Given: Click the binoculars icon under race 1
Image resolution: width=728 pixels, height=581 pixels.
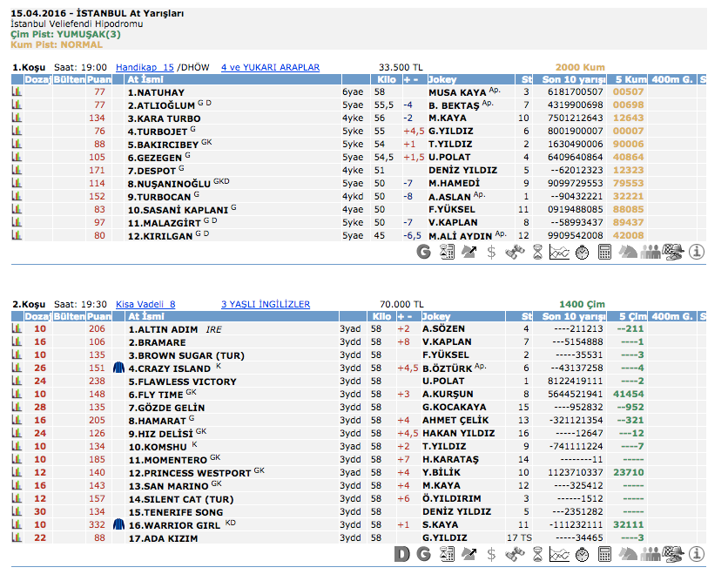Looking at the screenshot, I should [x=515, y=252].
